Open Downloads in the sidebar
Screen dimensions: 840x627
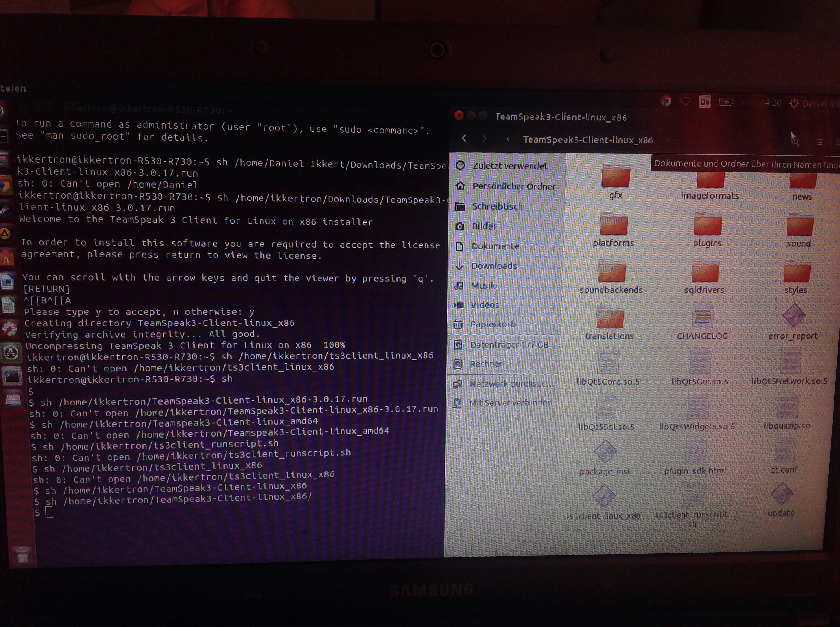494,266
